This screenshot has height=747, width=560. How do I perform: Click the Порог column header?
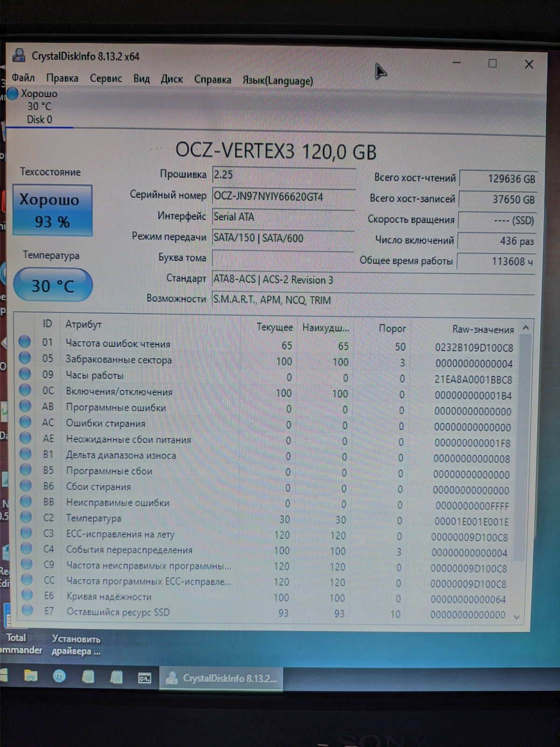pyautogui.click(x=392, y=329)
